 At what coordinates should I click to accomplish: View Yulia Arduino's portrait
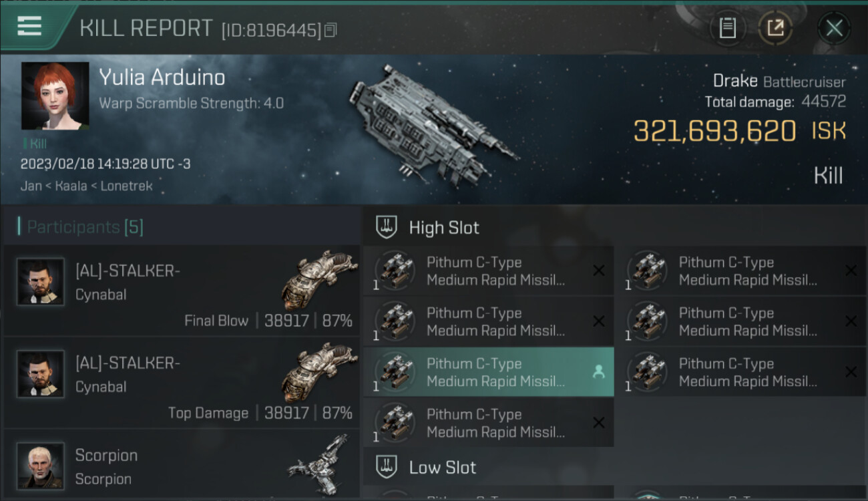coord(55,96)
